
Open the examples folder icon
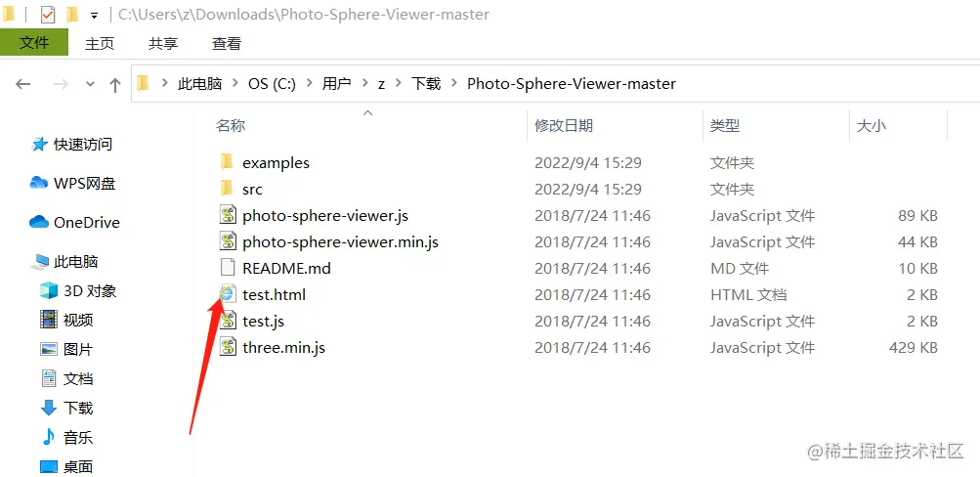coord(227,162)
